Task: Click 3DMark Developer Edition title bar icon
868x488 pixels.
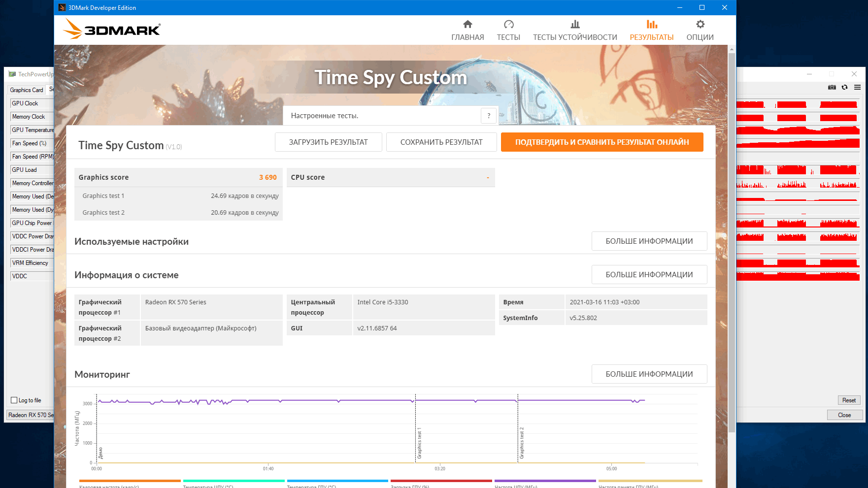Action: point(62,7)
